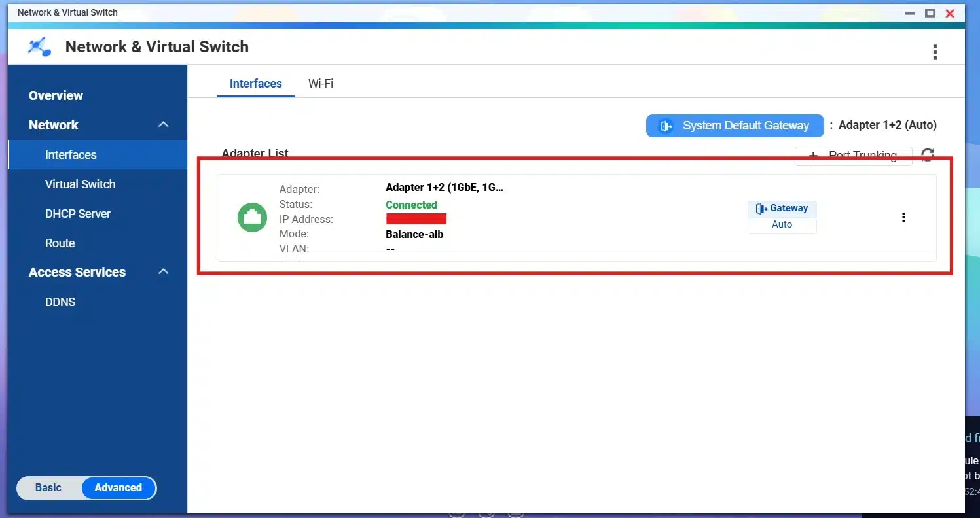980x518 pixels.
Task: Select the Interfaces tab
Action: (x=255, y=84)
